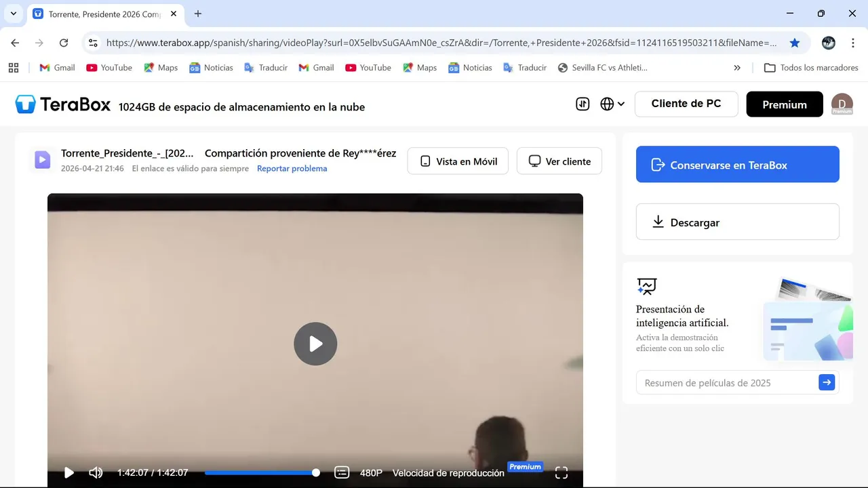Mute the video volume icon

tap(96, 472)
